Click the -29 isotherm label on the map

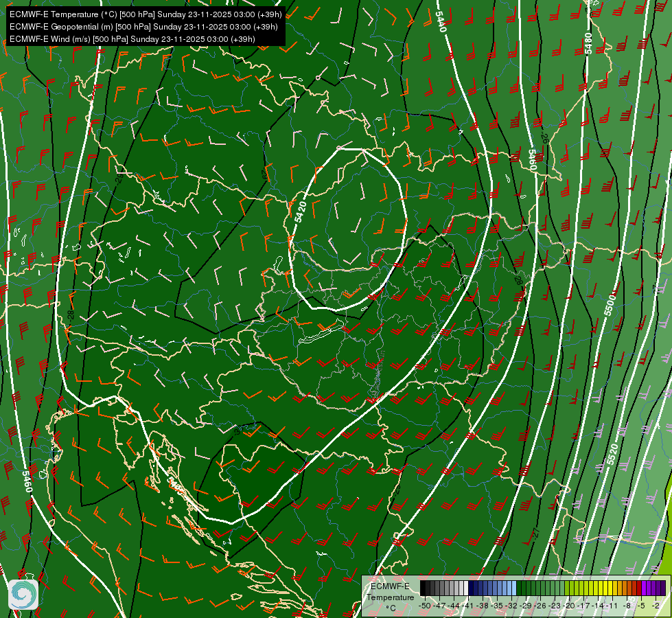pyautogui.click(x=119, y=177)
